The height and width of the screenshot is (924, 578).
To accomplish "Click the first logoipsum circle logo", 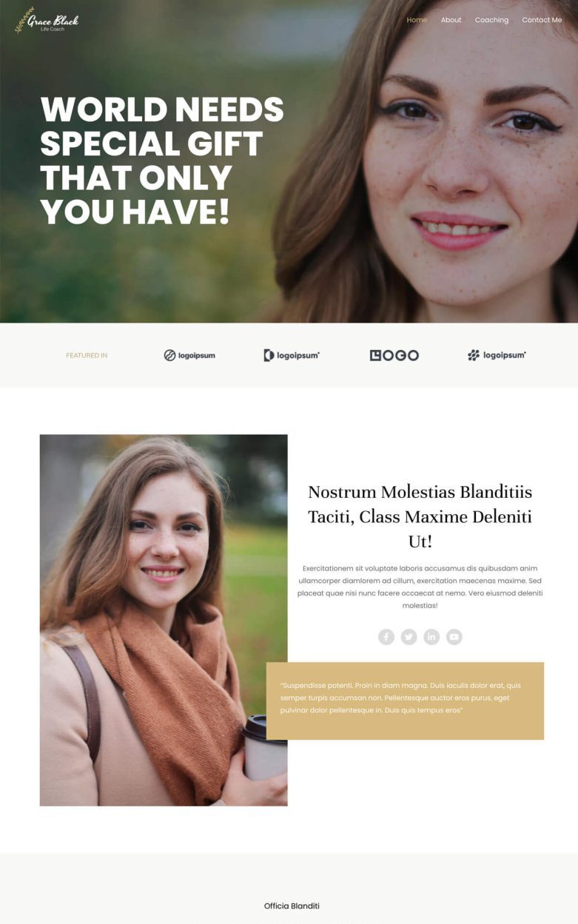I will [189, 355].
